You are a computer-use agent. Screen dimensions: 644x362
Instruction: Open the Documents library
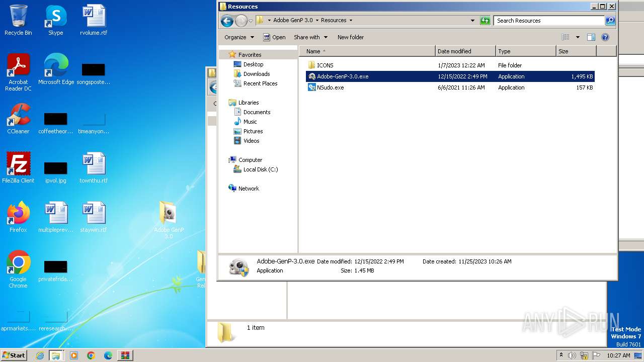(x=257, y=112)
